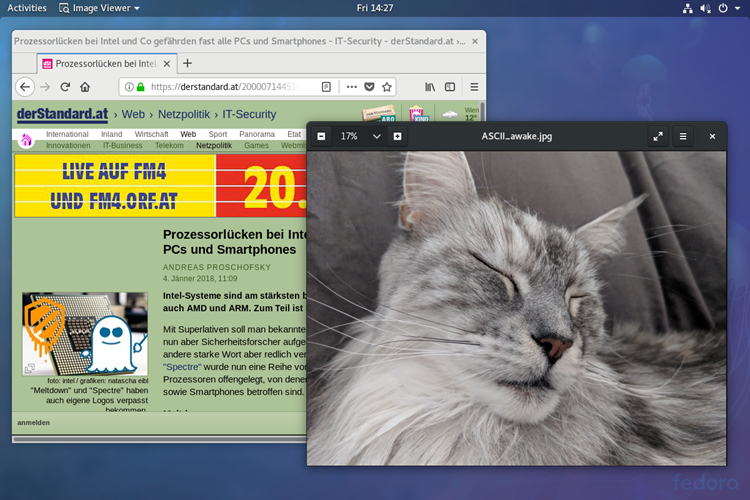The height and width of the screenshot is (500, 750).
Task: Click the anmelden login link
Action: pyautogui.click(x=33, y=422)
